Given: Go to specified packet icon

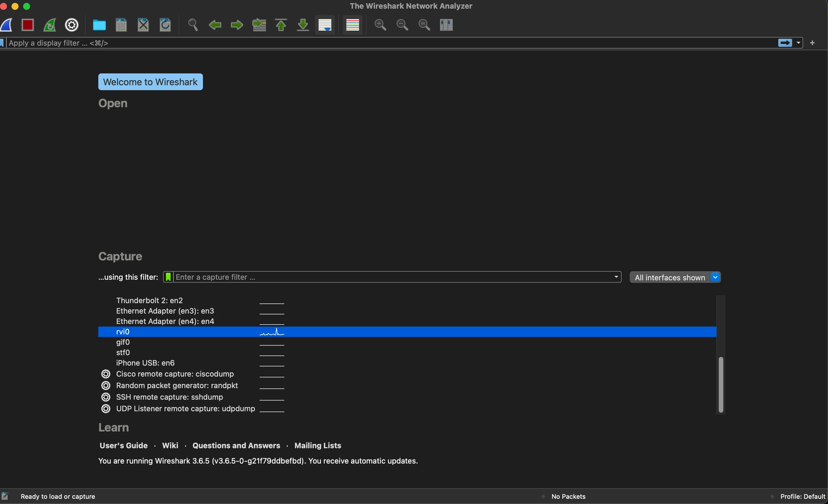Looking at the screenshot, I should point(259,25).
